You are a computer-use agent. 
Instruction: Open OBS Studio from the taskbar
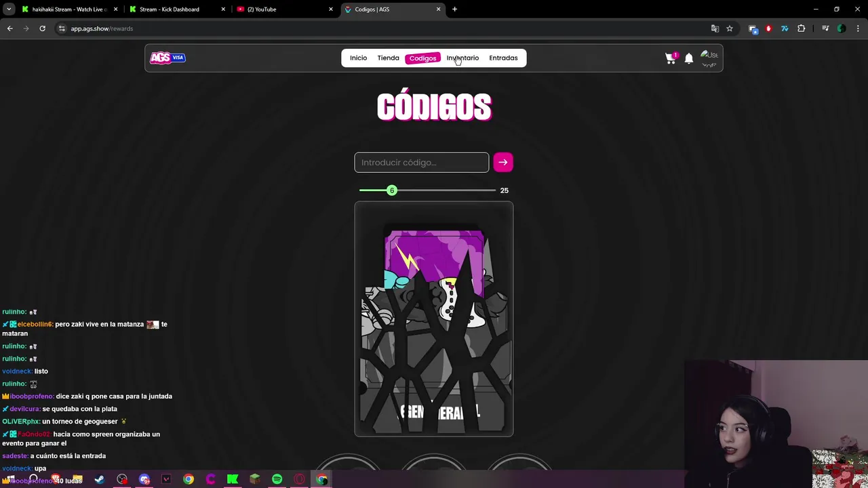click(122, 479)
